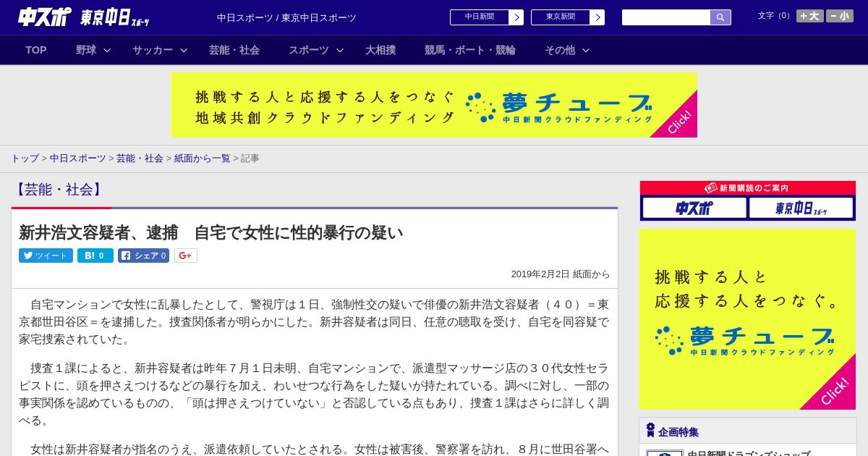Click the 東京中日スポーツ logo in header
Screen dimensions: 868x456
click(115, 17)
